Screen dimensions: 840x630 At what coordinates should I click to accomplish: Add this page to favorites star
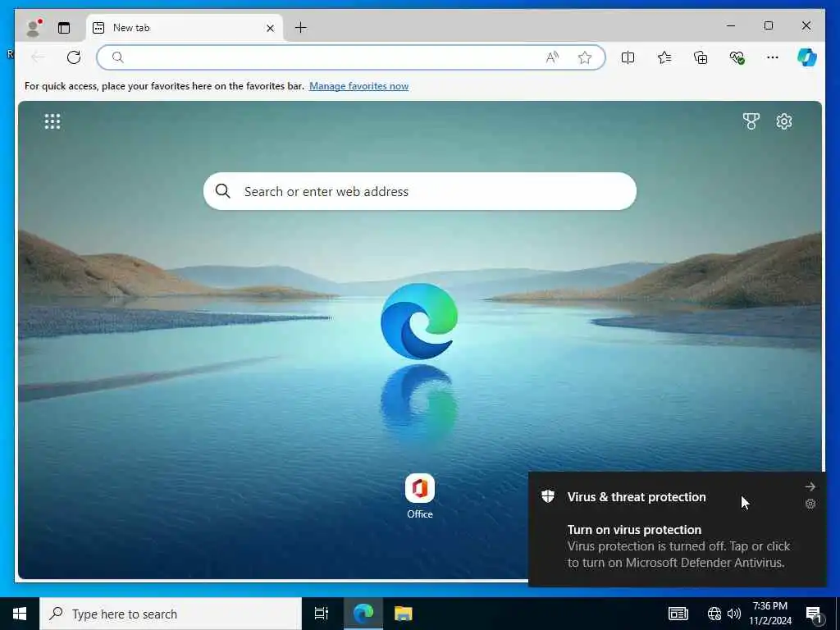point(584,57)
